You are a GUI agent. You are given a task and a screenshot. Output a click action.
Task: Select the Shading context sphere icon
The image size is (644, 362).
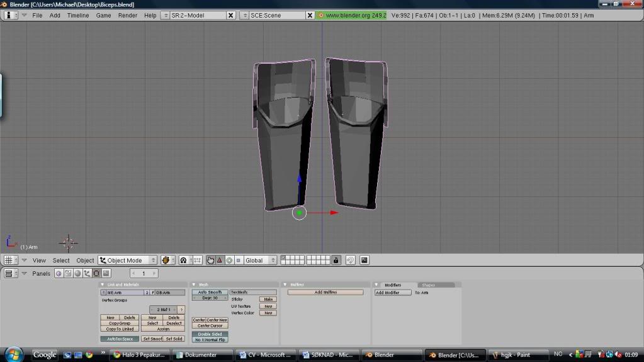pyautogui.click(x=77, y=273)
